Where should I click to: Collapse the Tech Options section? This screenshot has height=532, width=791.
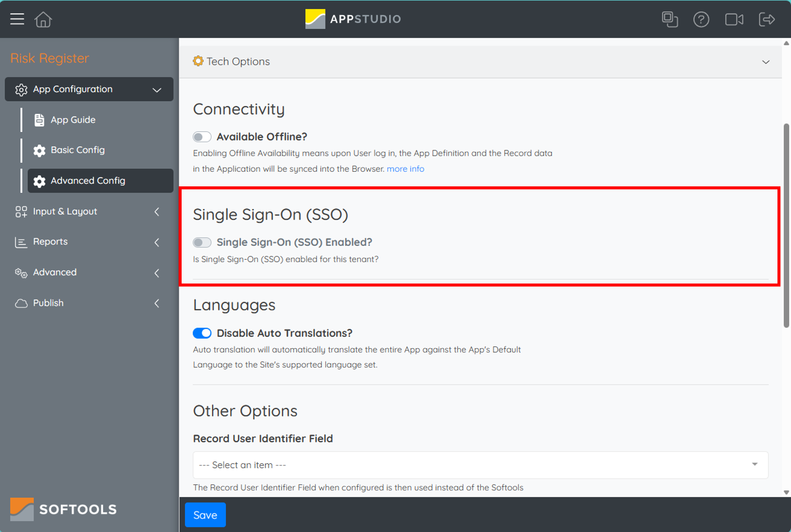(x=766, y=62)
